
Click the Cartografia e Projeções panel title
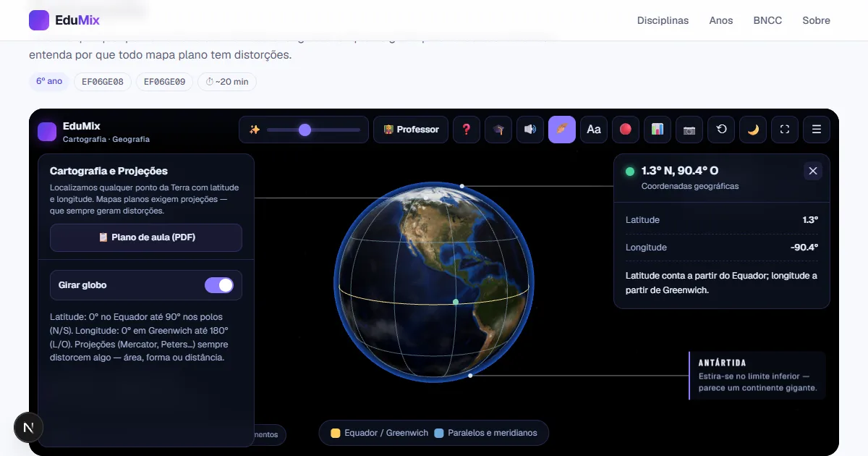click(109, 171)
